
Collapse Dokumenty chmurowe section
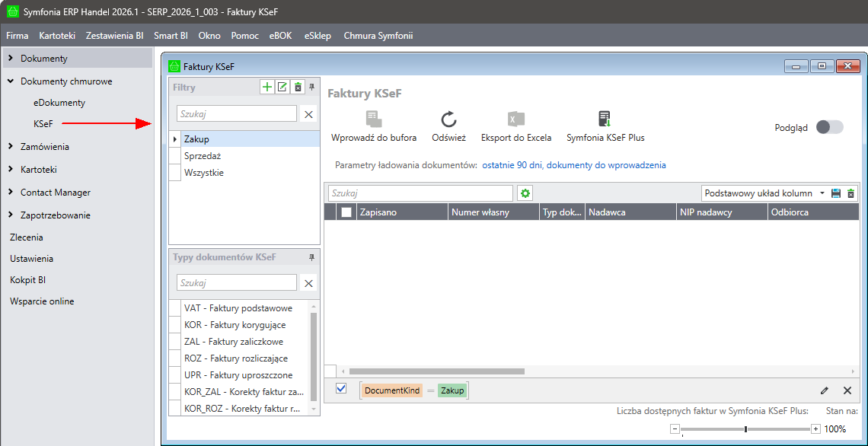click(x=11, y=81)
